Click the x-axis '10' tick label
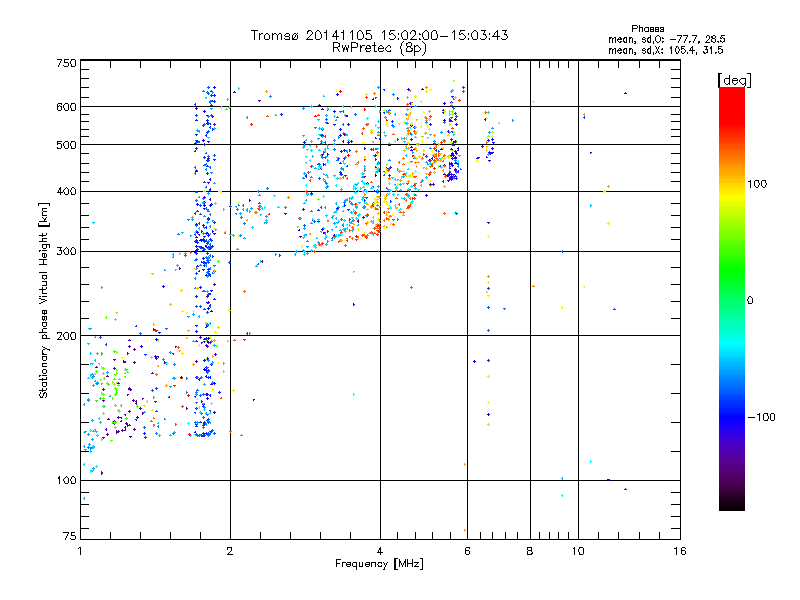Viewport: 800px width, 600px height. 578,551
